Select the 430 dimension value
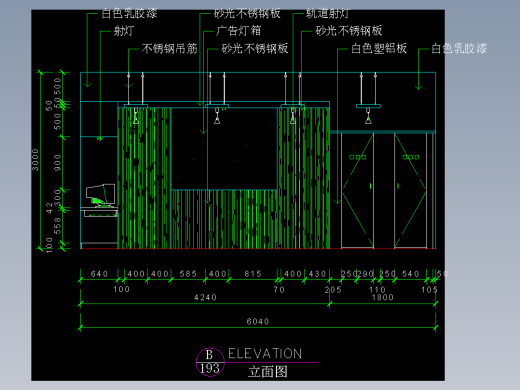The image size is (520, 390). (x=317, y=274)
